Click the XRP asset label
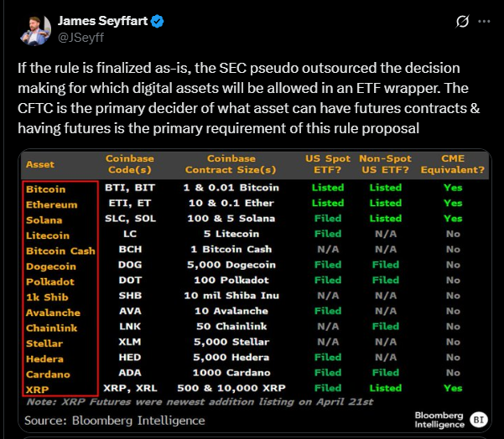The image size is (504, 439). click(37, 390)
